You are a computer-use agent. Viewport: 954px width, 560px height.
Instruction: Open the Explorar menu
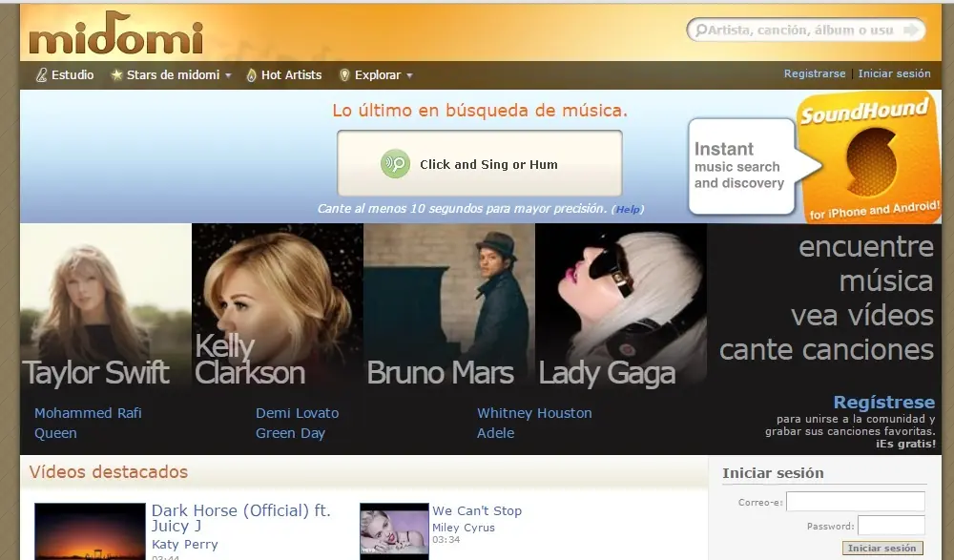point(376,74)
